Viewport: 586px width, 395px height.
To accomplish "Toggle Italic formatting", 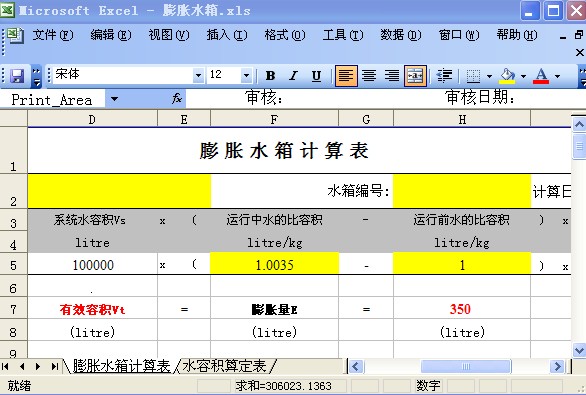I will pyautogui.click(x=293, y=76).
